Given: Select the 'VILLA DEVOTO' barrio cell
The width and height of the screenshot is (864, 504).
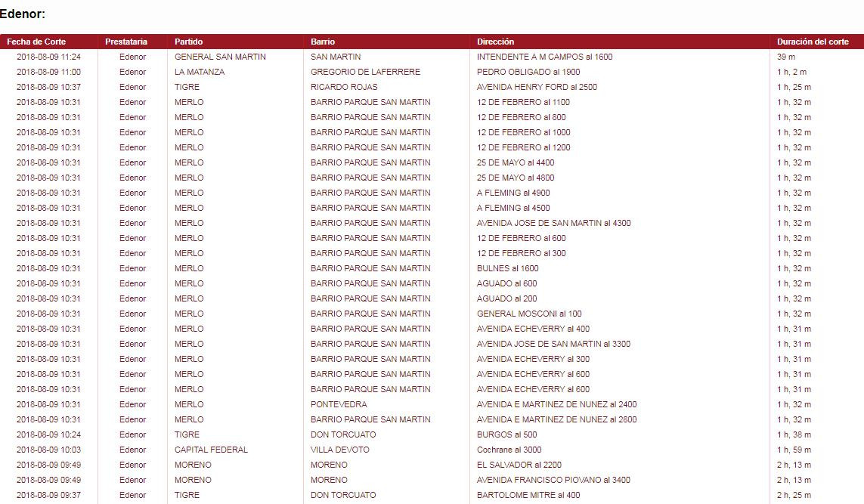Looking at the screenshot, I should tap(340, 450).
